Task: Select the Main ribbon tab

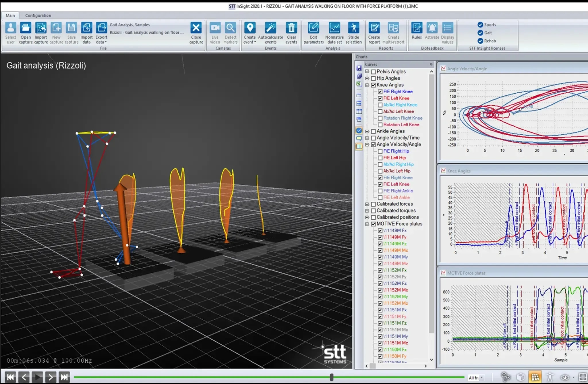Action: click(x=10, y=16)
